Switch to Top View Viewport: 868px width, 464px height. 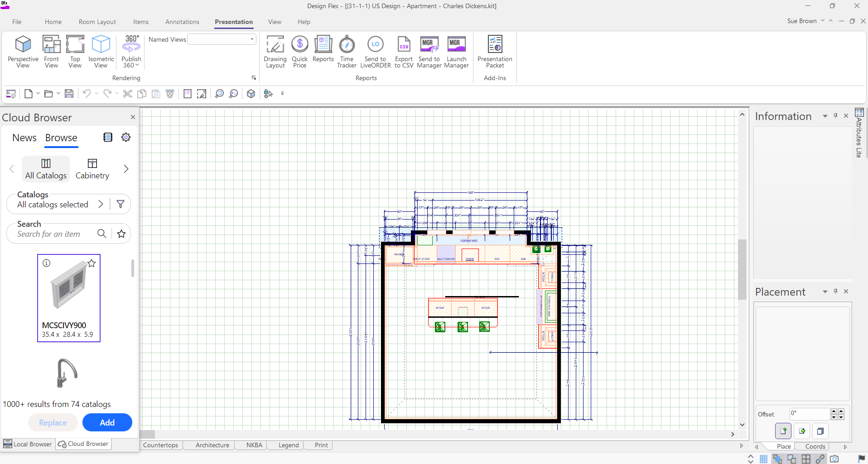click(75, 52)
